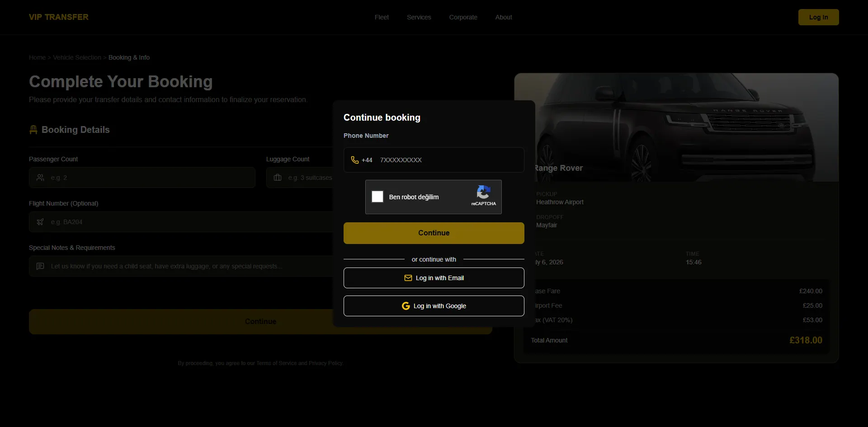Viewport: 868px width, 427px height.
Task: Open the Services menu item
Action: point(419,17)
